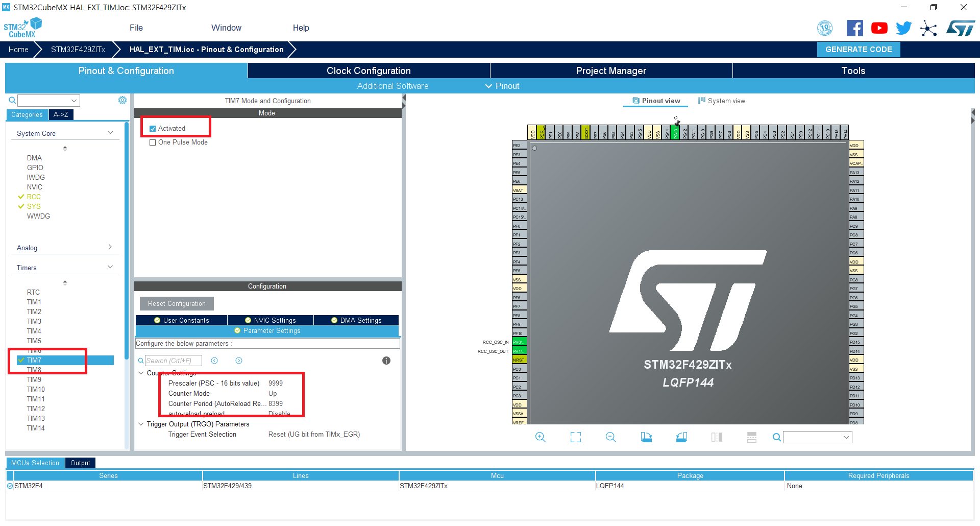The image size is (980, 526).
Task: Uncheck the Activated checkbox for TIM7
Action: point(153,129)
